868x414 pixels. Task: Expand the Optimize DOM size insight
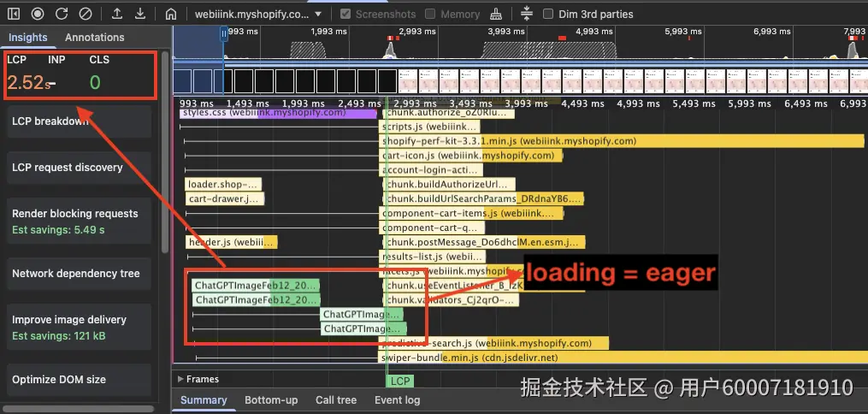click(80, 380)
